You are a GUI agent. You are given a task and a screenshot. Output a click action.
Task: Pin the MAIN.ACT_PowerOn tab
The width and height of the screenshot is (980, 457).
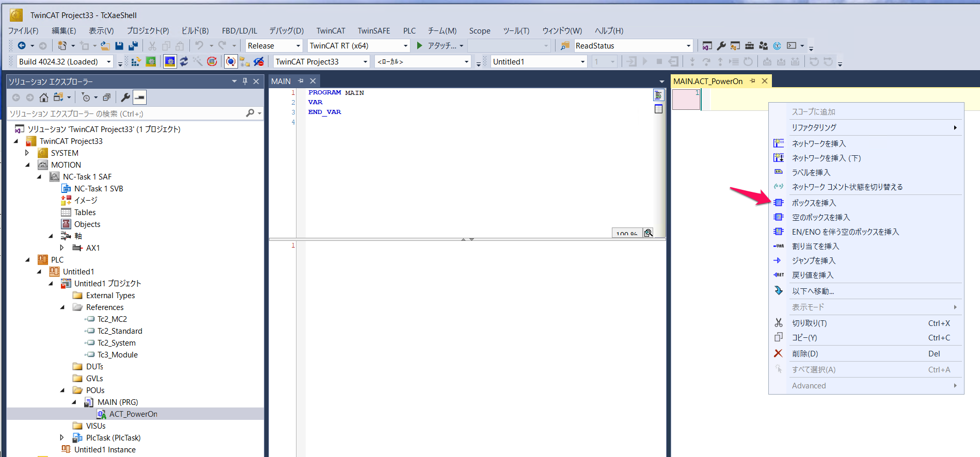(x=753, y=81)
